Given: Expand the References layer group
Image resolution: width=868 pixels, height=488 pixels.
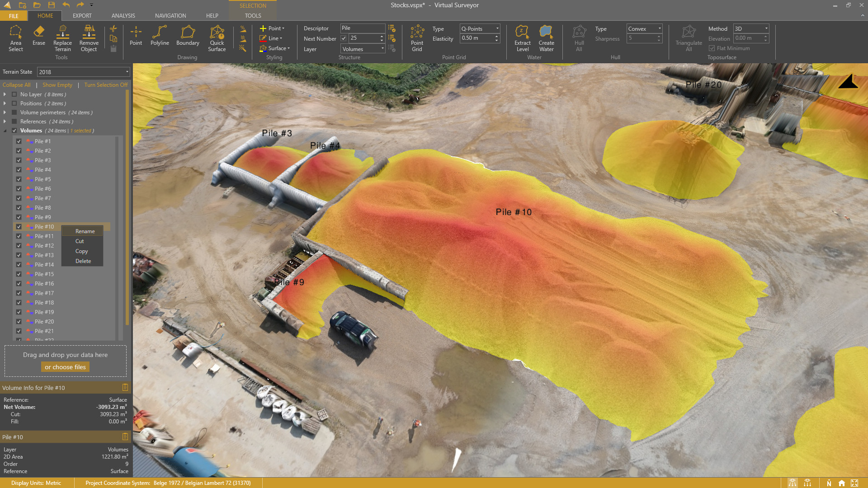Looking at the screenshot, I should (x=5, y=122).
